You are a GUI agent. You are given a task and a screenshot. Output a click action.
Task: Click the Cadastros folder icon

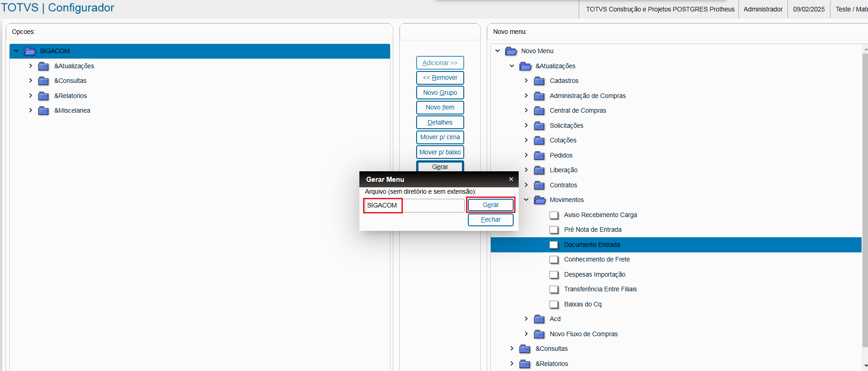click(x=539, y=81)
